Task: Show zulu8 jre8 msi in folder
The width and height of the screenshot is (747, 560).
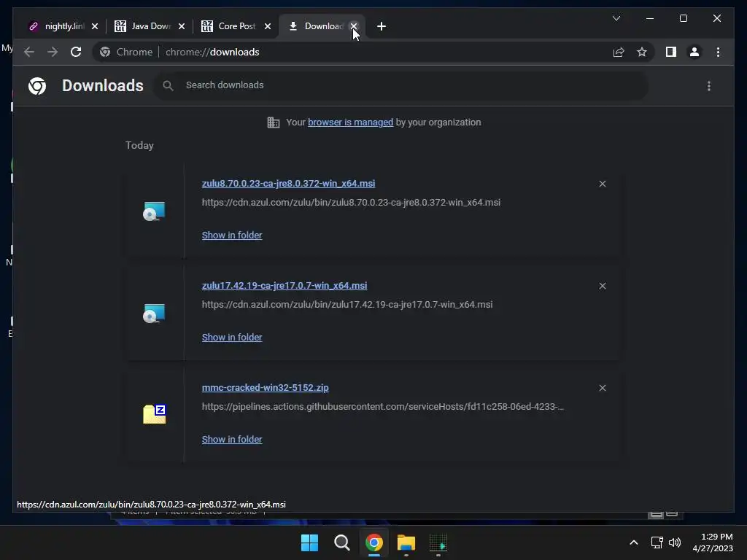Action: (231, 236)
